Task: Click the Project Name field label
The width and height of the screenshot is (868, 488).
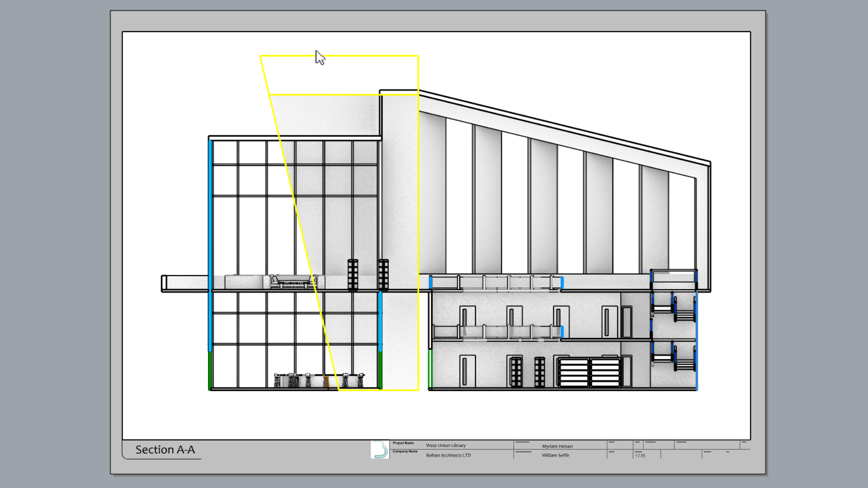Action: (403, 443)
